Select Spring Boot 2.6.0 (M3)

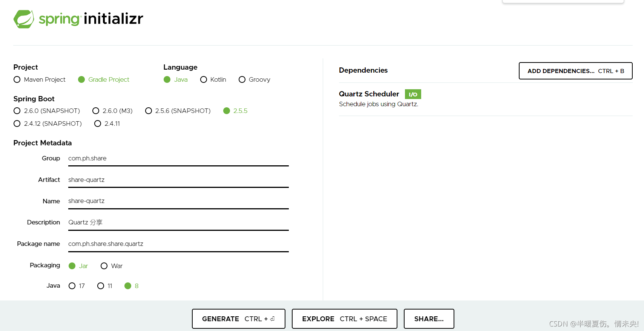point(112,111)
